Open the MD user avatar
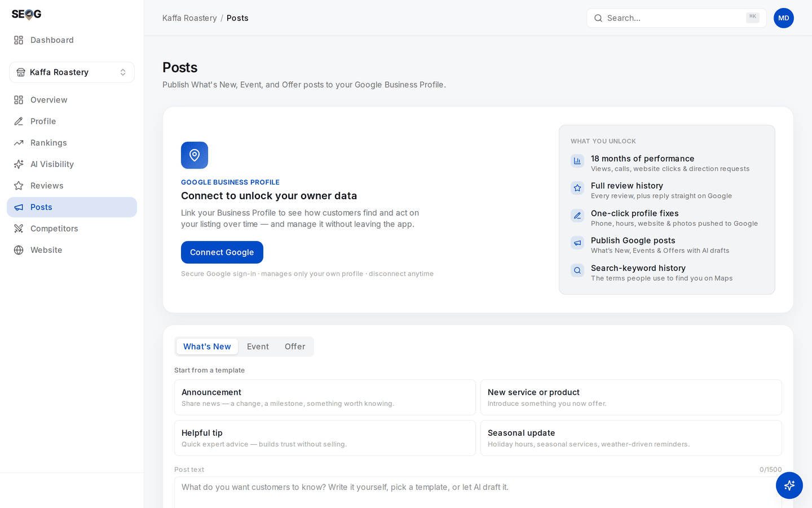Screen dimensions: 812x508 784,18
